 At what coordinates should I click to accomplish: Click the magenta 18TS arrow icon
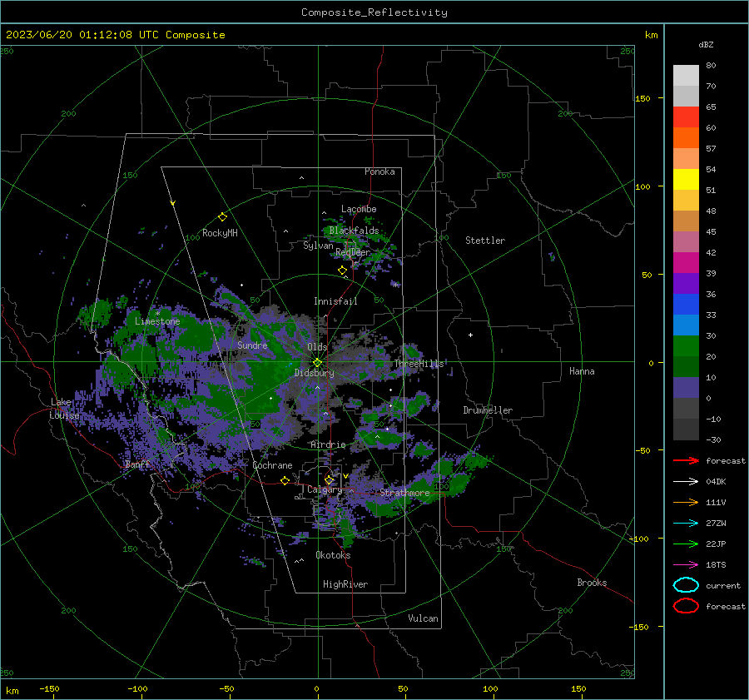(x=686, y=565)
